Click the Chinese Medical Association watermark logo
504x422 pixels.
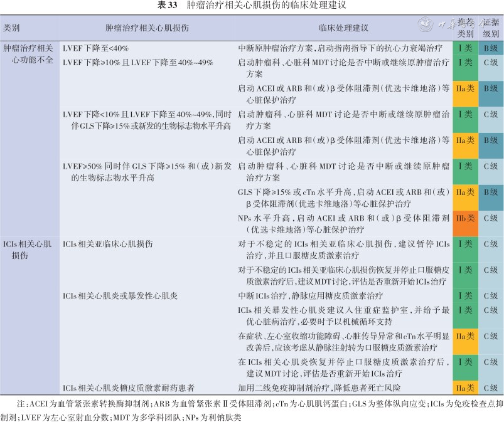429,26
